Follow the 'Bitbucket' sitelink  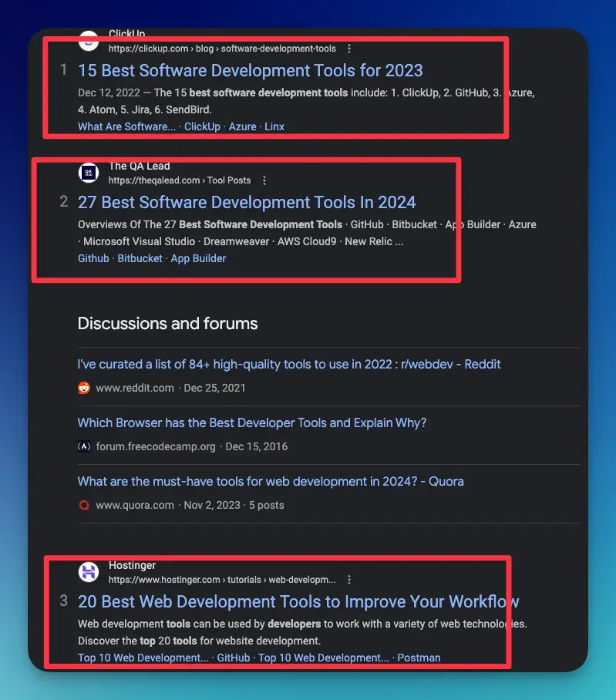tap(140, 258)
